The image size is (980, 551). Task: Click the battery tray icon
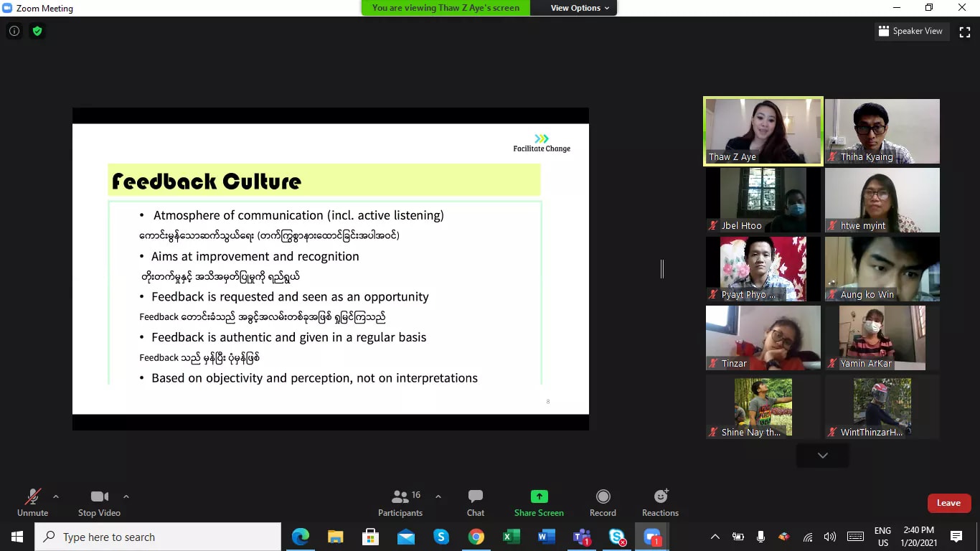[x=738, y=537]
